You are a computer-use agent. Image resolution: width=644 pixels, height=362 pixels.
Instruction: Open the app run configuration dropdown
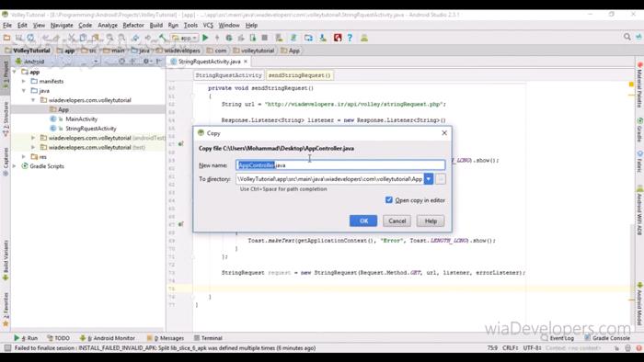click(185, 38)
